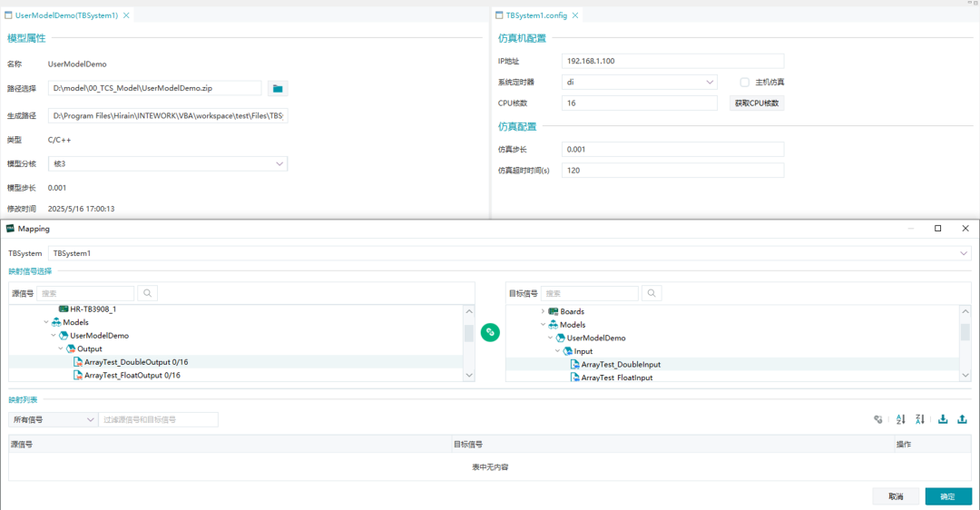Open the TBSystem dropdown showing TBSystem1
This screenshot has width=980, height=510.
pos(509,253)
